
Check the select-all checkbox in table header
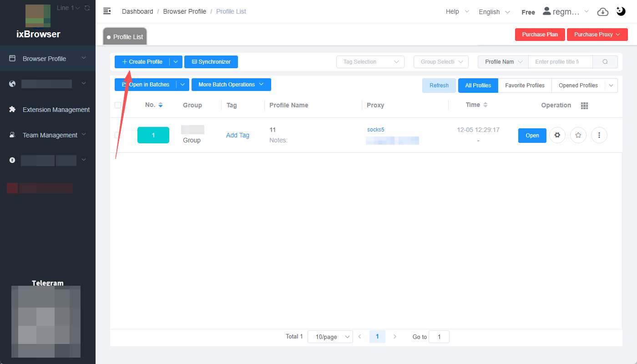point(118,105)
